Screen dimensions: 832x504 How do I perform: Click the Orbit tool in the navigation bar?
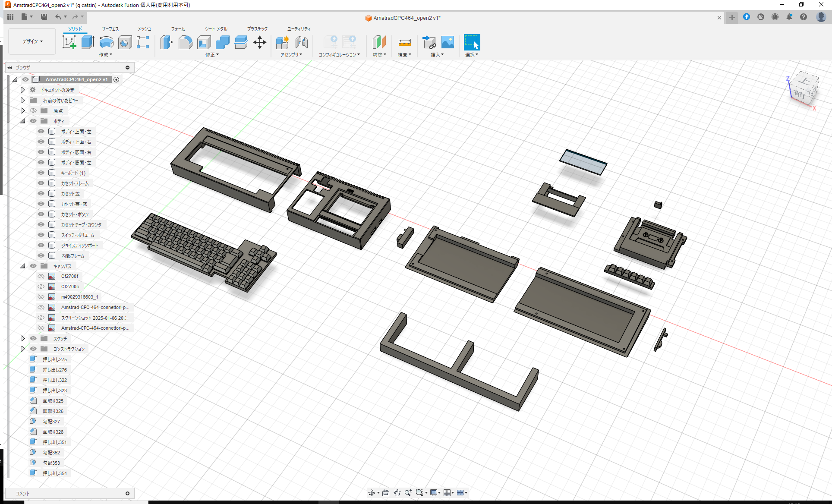tap(372, 492)
